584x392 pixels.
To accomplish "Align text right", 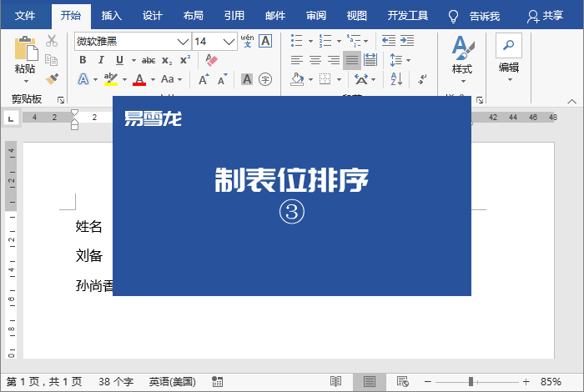I will [334, 60].
